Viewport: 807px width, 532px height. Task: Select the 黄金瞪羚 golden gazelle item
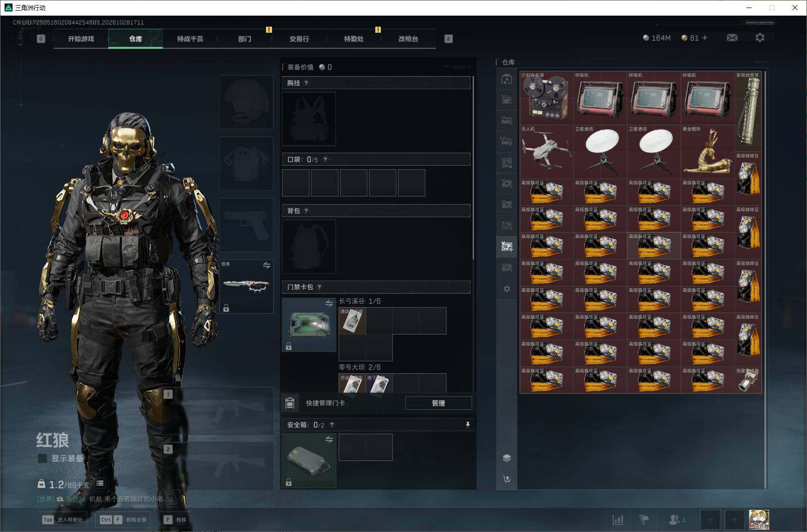tap(708, 151)
